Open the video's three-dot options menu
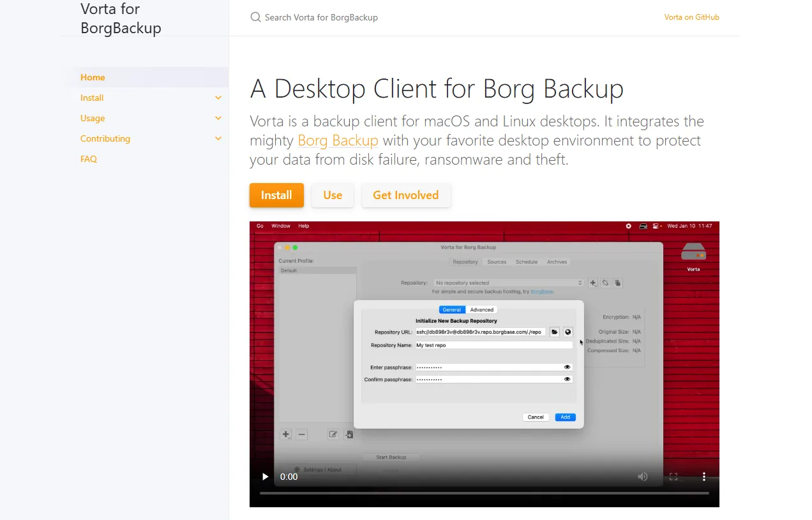812x520 pixels. (x=704, y=477)
